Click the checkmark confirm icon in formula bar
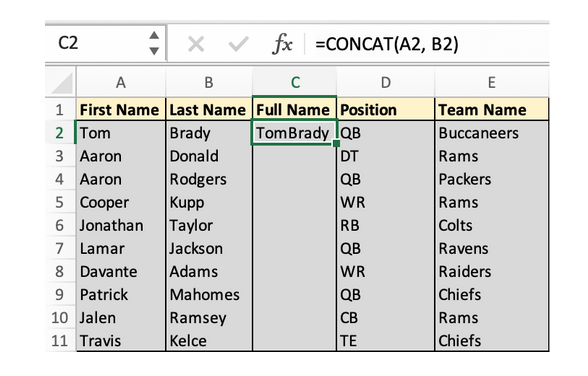The height and width of the screenshot is (376, 588). coord(238,44)
